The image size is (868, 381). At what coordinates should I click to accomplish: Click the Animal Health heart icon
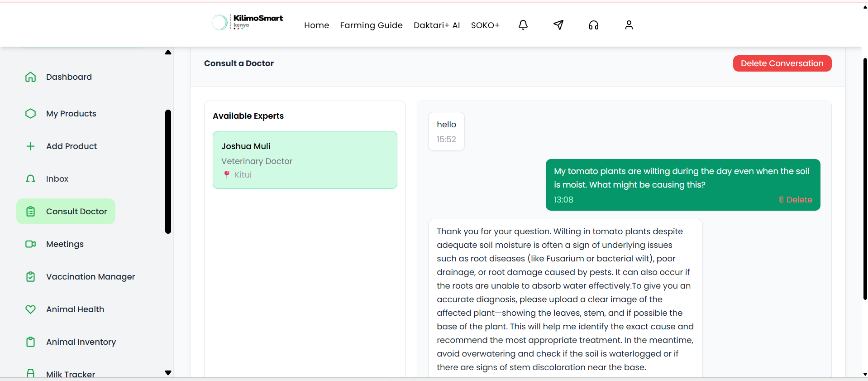click(x=30, y=309)
